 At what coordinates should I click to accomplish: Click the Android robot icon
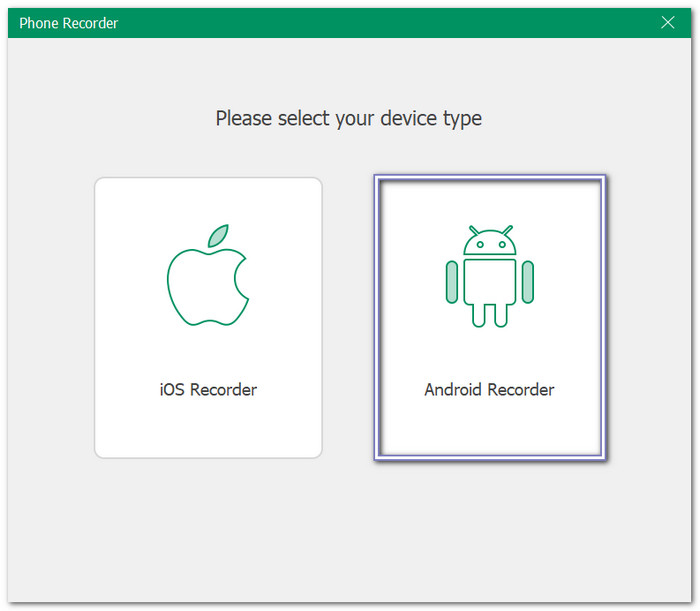(x=490, y=276)
